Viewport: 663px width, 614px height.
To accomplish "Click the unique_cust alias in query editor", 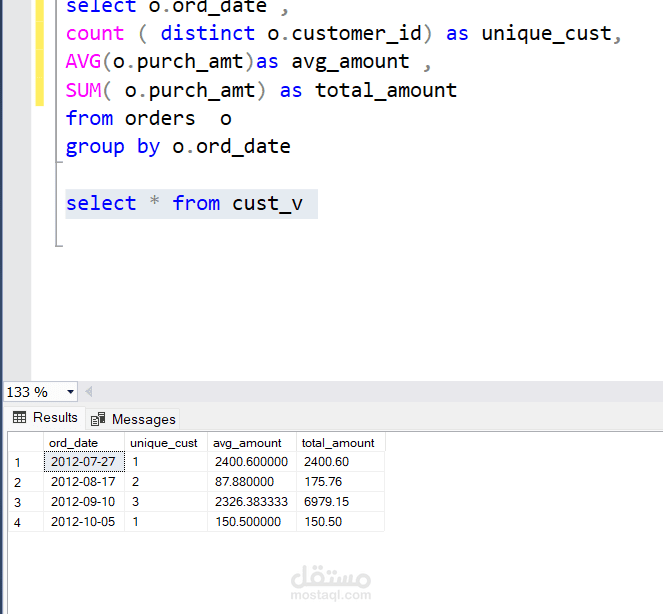I will coord(547,33).
